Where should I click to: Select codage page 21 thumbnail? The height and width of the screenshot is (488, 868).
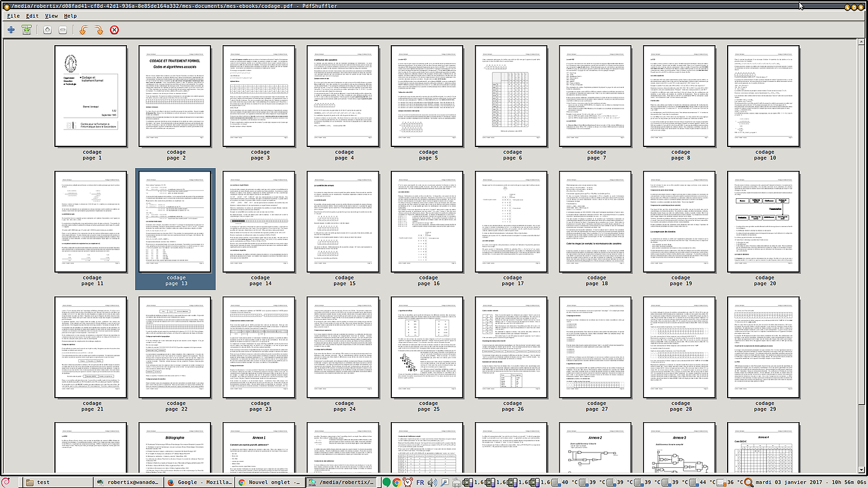(x=91, y=348)
